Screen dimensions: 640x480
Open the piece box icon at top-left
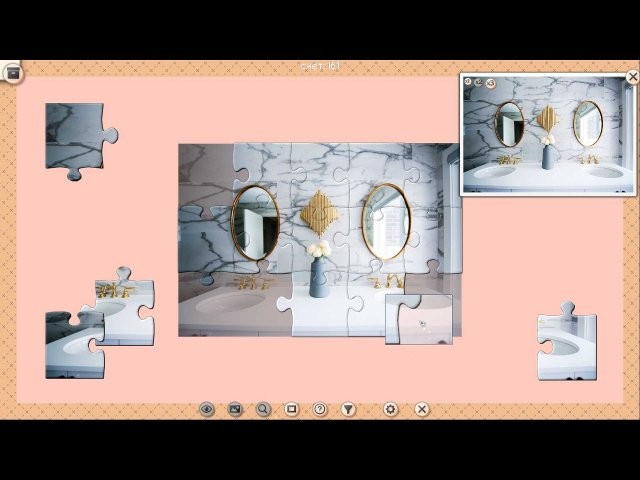12,72
